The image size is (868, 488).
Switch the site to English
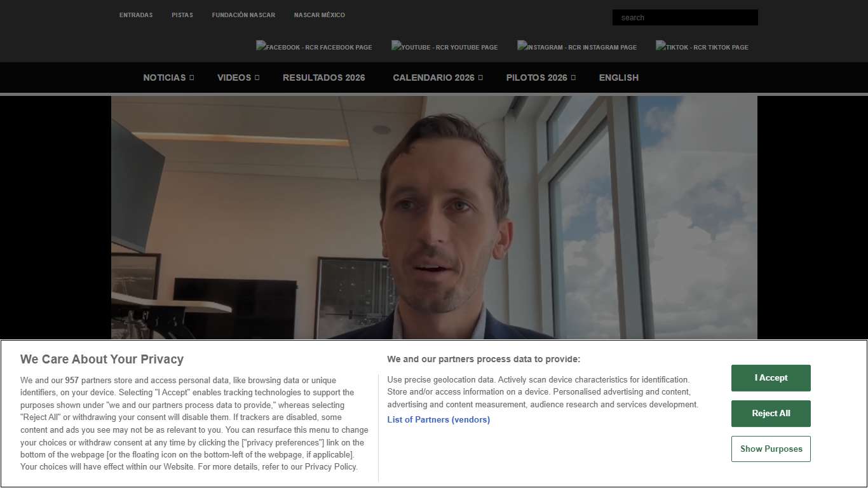pos(618,78)
